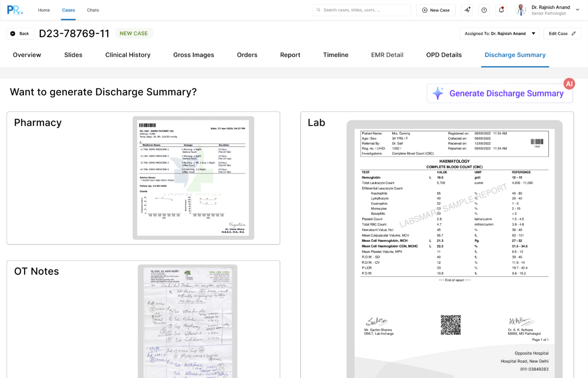Viewport: 588px width, 378px height.
Task: Click the help question mark icon
Action: pos(484,10)
